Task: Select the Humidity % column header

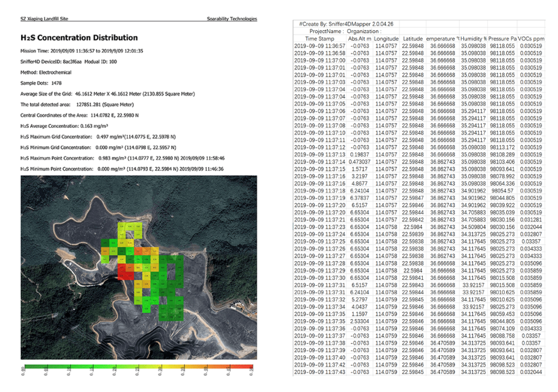Action: point(474,39)
